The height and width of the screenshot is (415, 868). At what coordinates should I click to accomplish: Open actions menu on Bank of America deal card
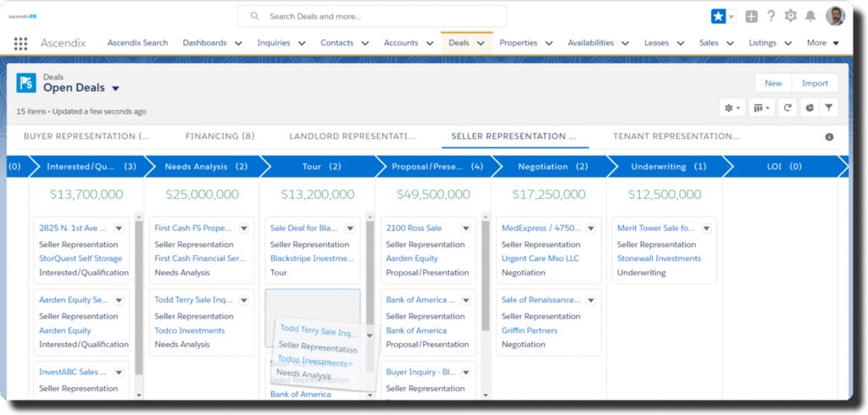[466, 301]
